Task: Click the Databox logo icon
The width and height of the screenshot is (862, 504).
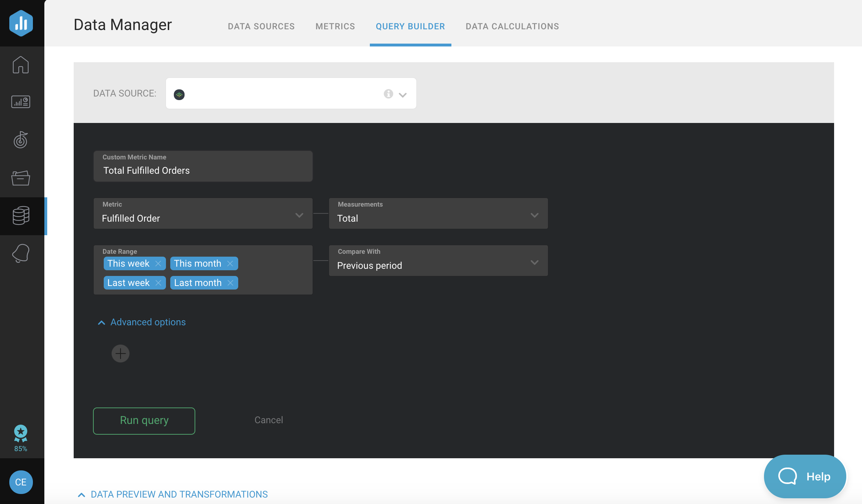Action: (21, 23)
